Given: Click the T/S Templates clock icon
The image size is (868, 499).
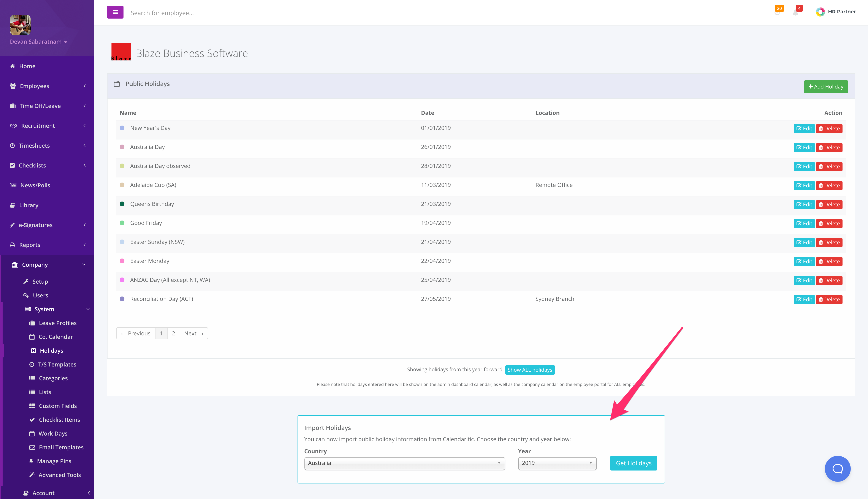Looking at the screenshot, I should 32,365.
